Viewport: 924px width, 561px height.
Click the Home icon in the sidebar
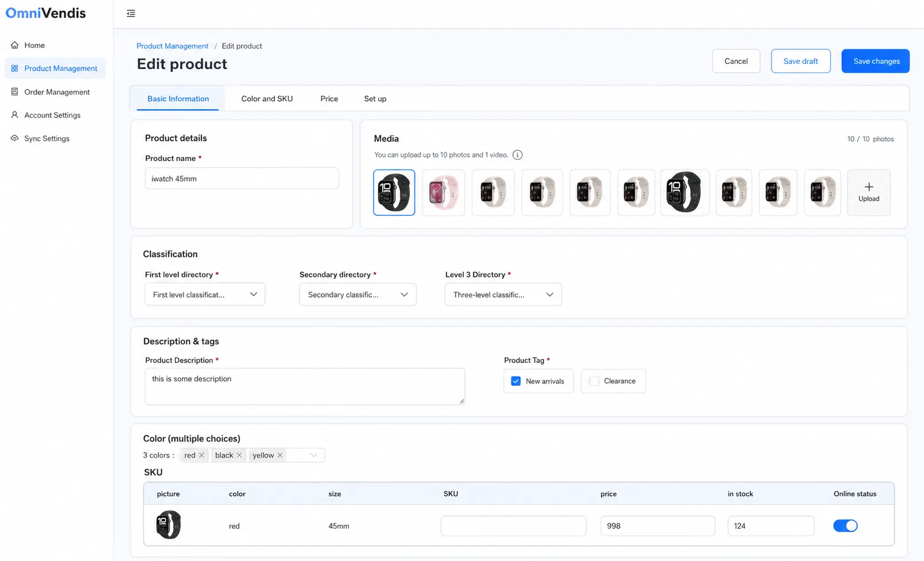coord(15,45)
